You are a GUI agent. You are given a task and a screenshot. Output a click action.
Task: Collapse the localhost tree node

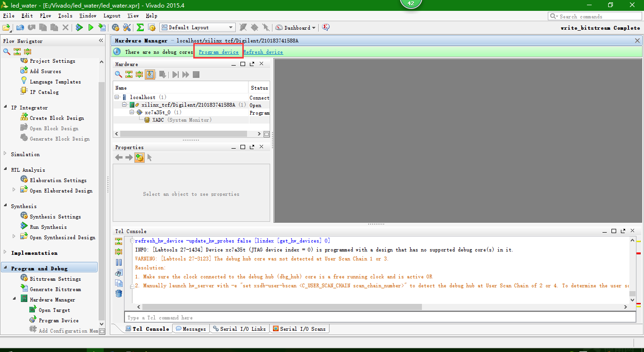(117, 97)
